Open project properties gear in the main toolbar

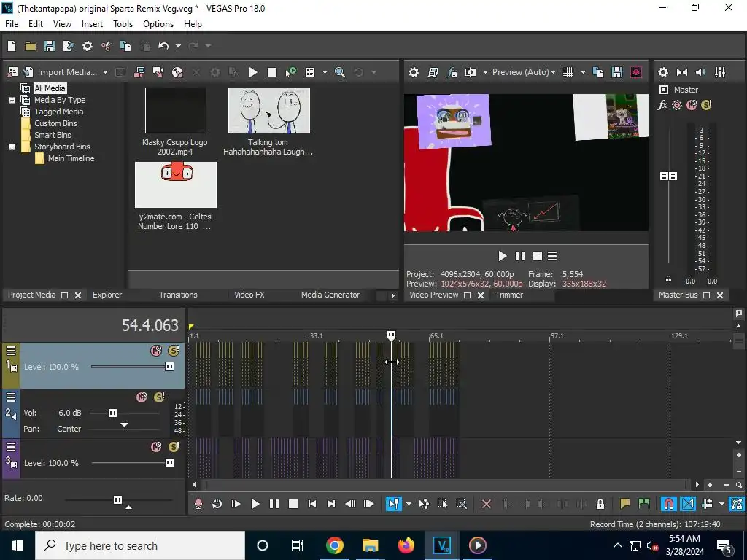[88, 46]
